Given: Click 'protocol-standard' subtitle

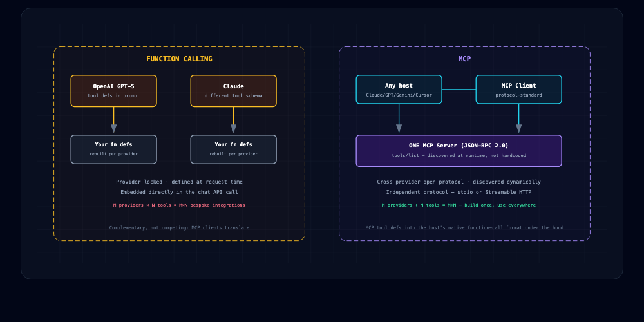Looking at the screenshot, I should pos(518,95).
